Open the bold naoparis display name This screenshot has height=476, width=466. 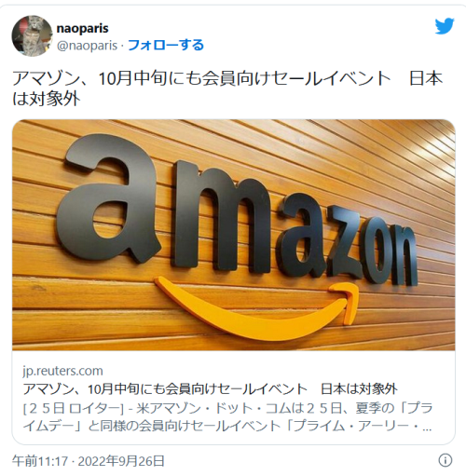tap(82, 28)
